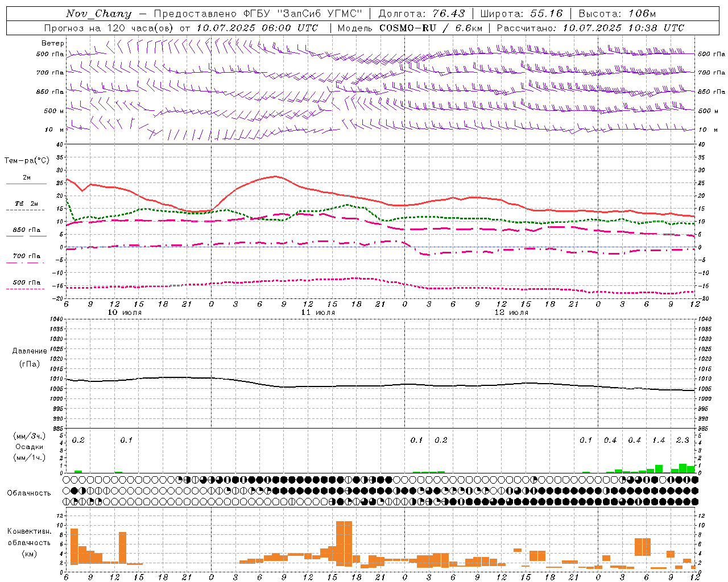Click the red line sample under '2м'
The image size is (728, 582).
(26, 184)
